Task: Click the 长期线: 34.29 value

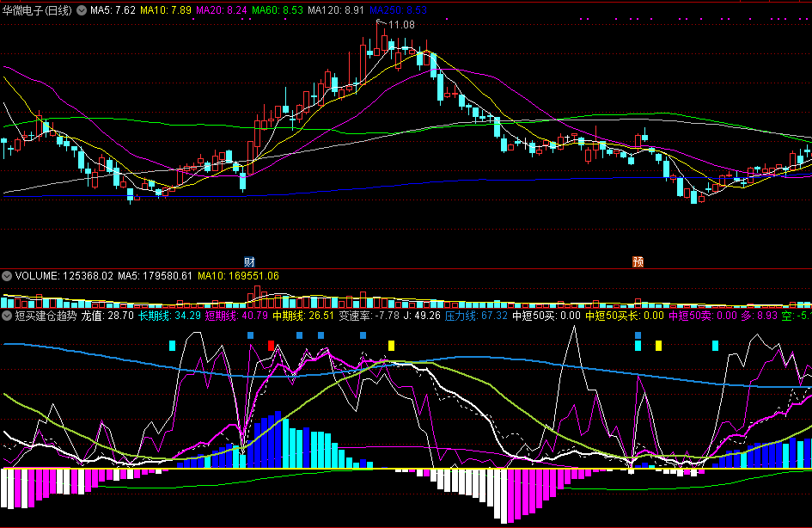Action: click(x=169, y=316)
